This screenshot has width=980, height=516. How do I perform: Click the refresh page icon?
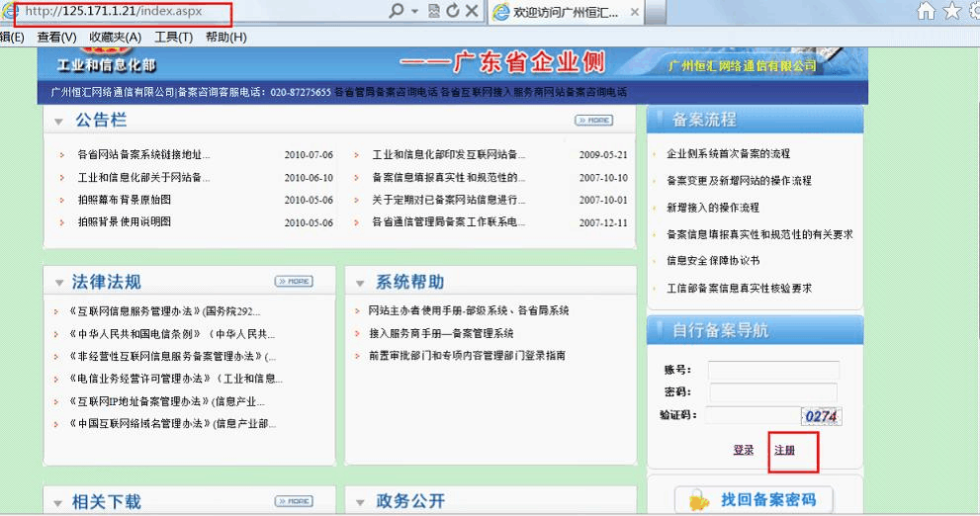click(453, 12)
